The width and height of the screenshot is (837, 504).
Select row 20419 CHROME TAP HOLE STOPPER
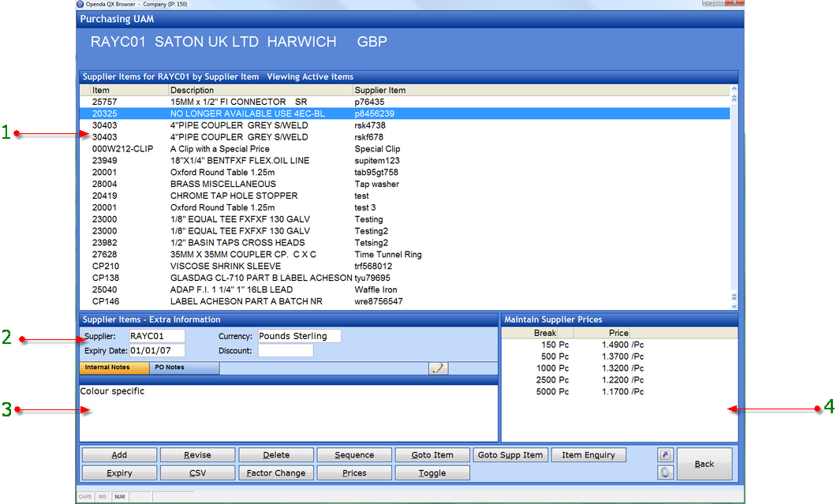(x=405, y=196)
